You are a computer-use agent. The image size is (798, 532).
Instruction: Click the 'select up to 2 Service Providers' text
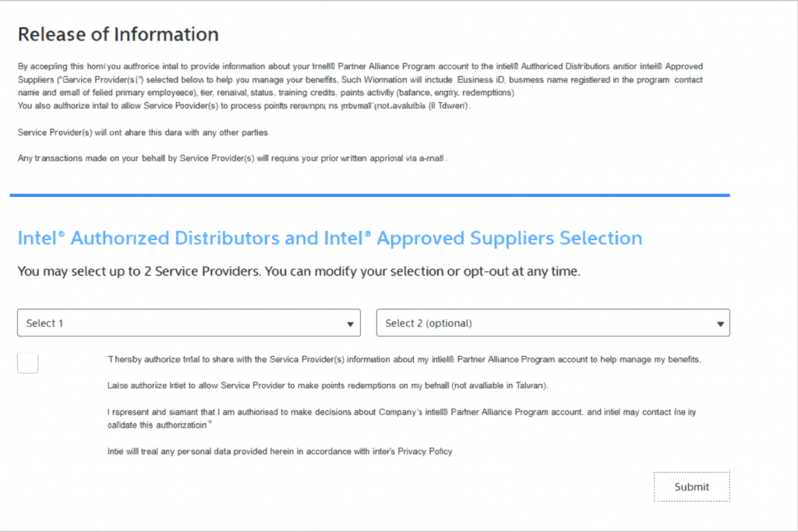point(298,272)
